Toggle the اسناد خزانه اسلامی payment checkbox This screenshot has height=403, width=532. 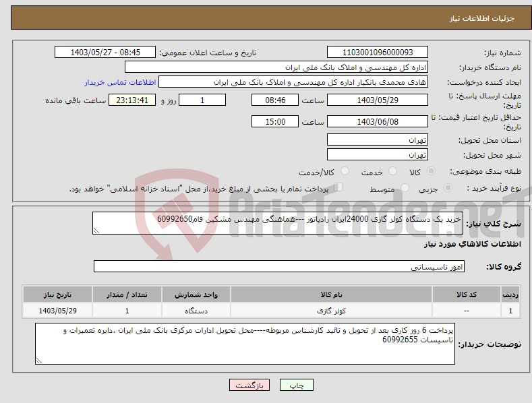(x=338, y=187)
